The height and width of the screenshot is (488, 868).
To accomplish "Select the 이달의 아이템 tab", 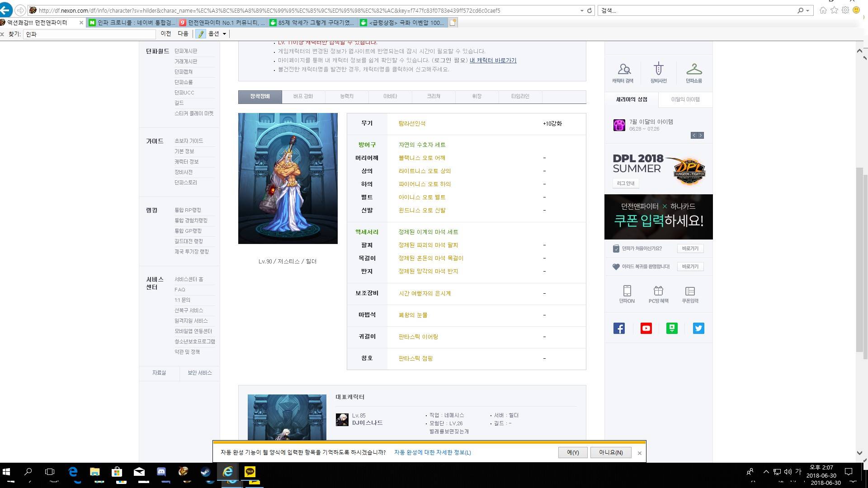I will (x=685, y=99).
